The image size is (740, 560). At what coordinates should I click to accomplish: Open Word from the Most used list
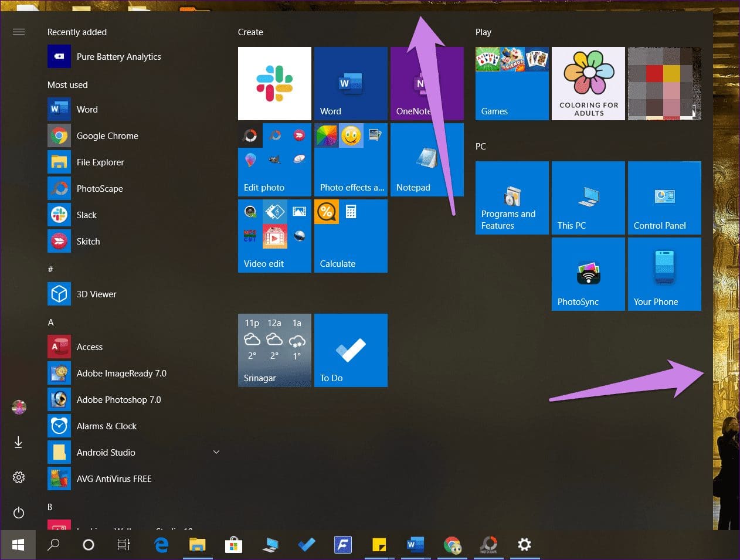pos(134,110)
